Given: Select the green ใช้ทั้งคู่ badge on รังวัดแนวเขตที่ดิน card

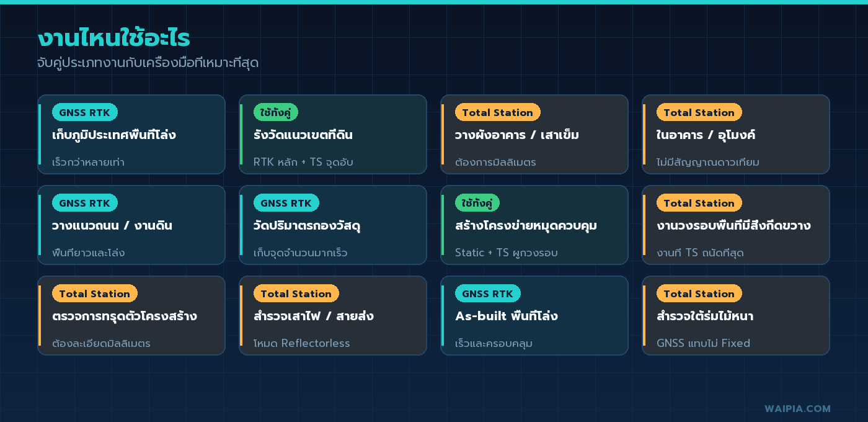Looking at the screenshot, I should (x=276, y=112).
